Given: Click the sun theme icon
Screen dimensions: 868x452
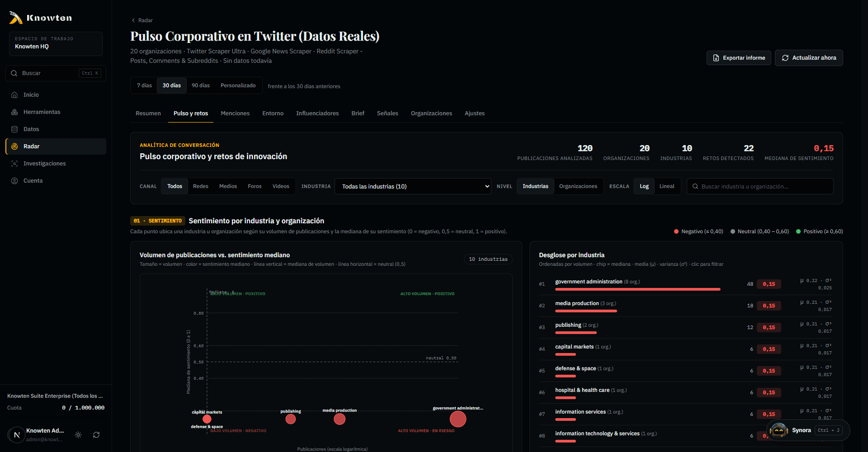Looking at the screenshot, I should [x=78, y=435].
